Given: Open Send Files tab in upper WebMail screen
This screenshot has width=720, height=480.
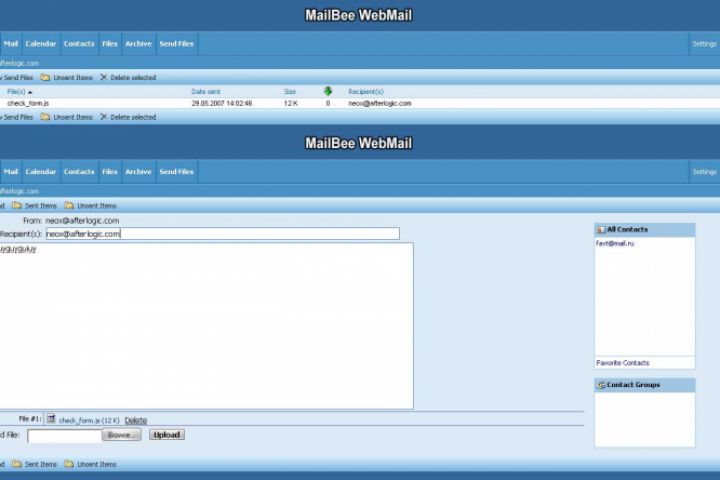Looking at the screenshot, I should [177, 44].
